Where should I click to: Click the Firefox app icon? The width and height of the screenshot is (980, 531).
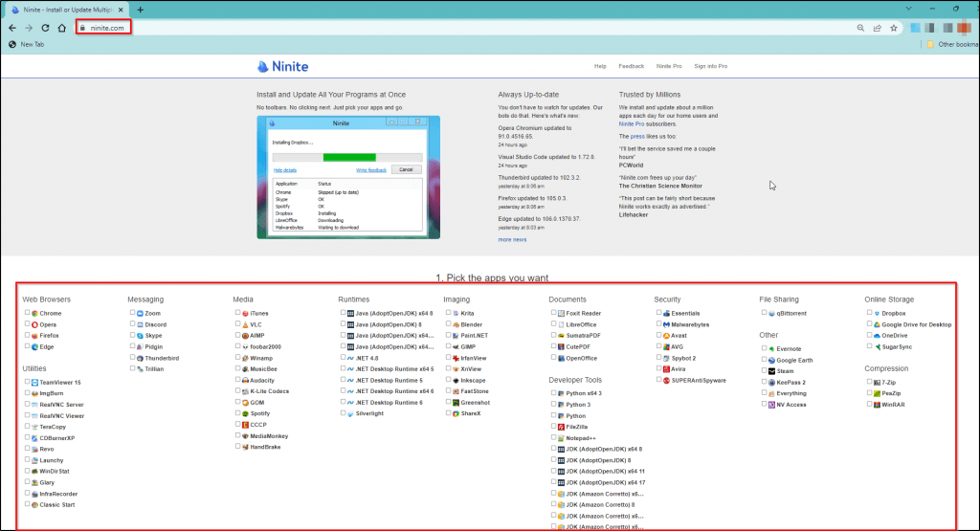coord(35,336)
